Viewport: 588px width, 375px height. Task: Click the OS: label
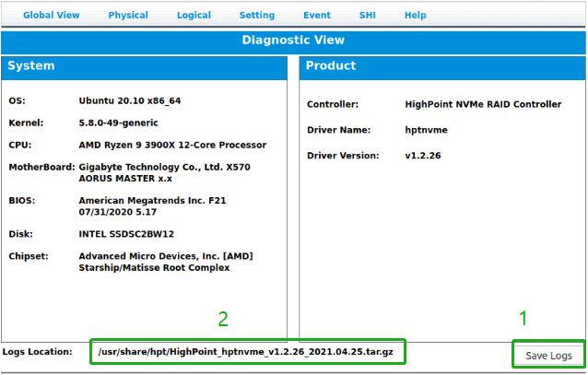[17, 100]
